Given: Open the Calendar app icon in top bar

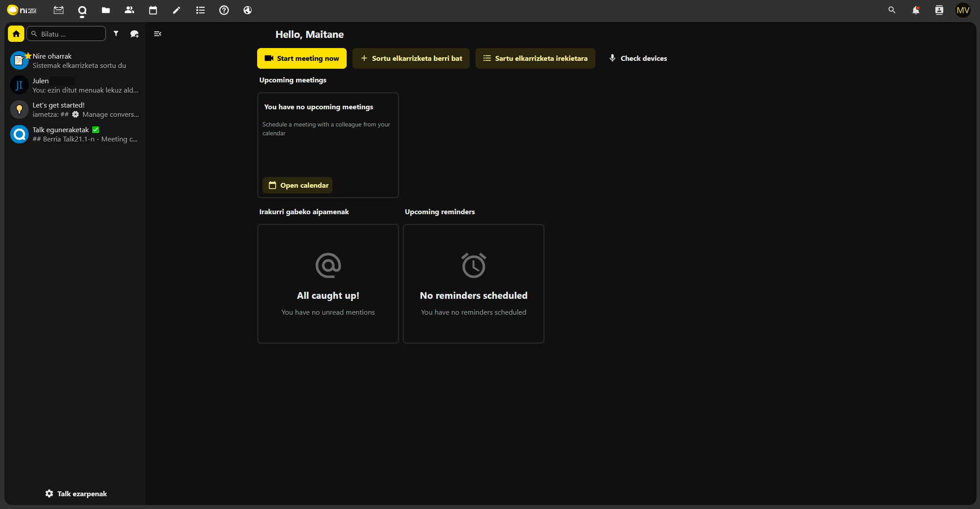Looking at the screenshot, I should pyautogui.click(x=153, y=10).
